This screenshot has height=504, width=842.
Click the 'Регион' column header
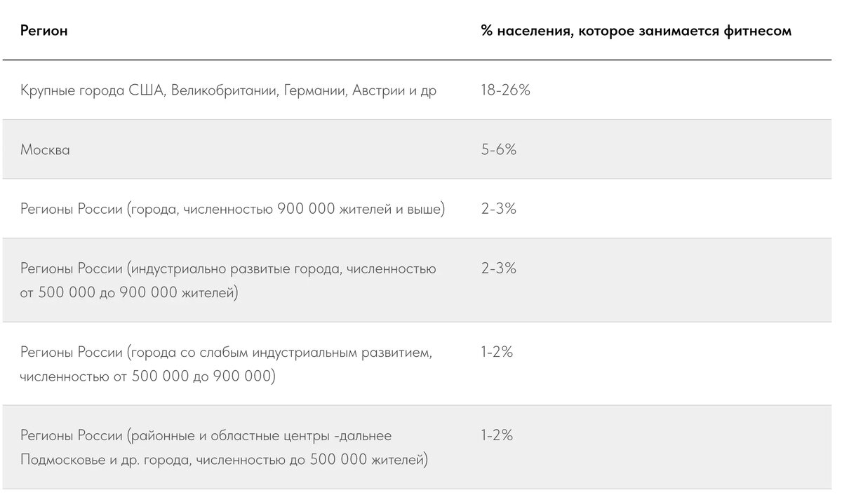[44, 31]
